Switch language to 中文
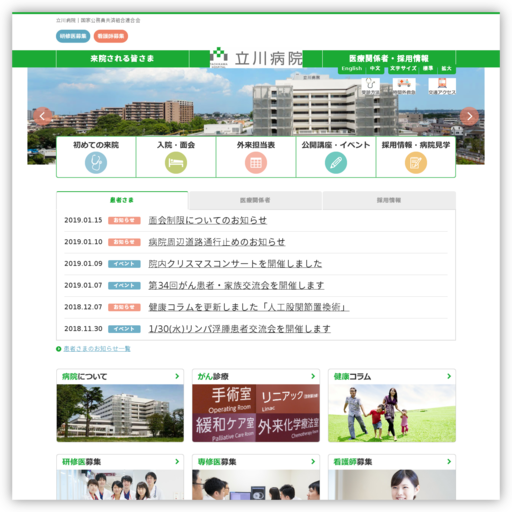Screen dimensions: 512x512 pos(375,68)
